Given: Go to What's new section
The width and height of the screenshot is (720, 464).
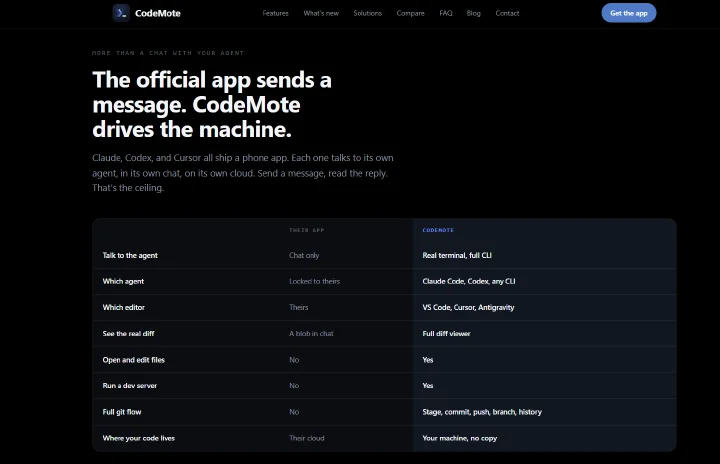Looking at the screenshot, I should [x=321, y=13].
